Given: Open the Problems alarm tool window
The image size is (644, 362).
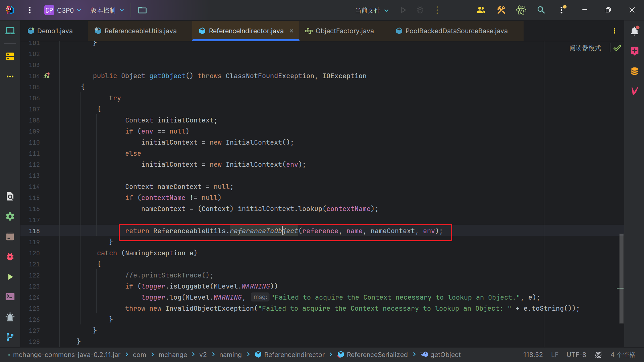Looking at the screenshot, I should click(10, 317).
